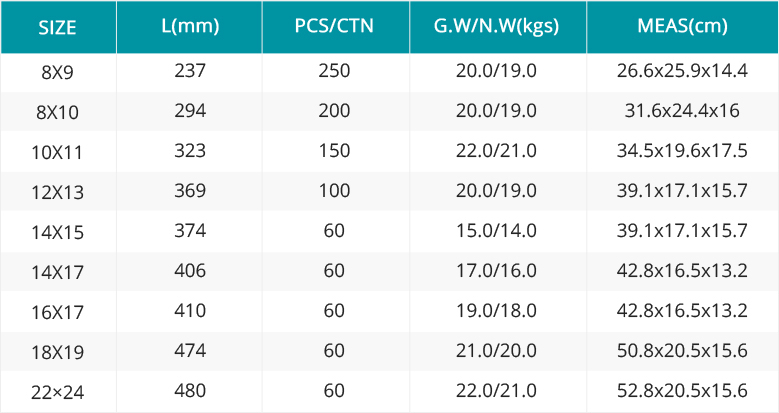
Task: Click the 16X17 size cell
Action: pos(58,312)
